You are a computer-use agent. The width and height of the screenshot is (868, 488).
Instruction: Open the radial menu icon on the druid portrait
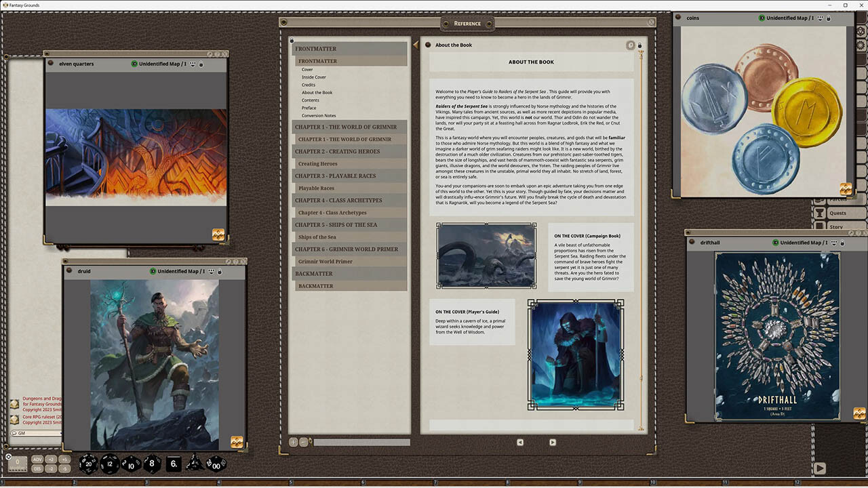point(236,441)
